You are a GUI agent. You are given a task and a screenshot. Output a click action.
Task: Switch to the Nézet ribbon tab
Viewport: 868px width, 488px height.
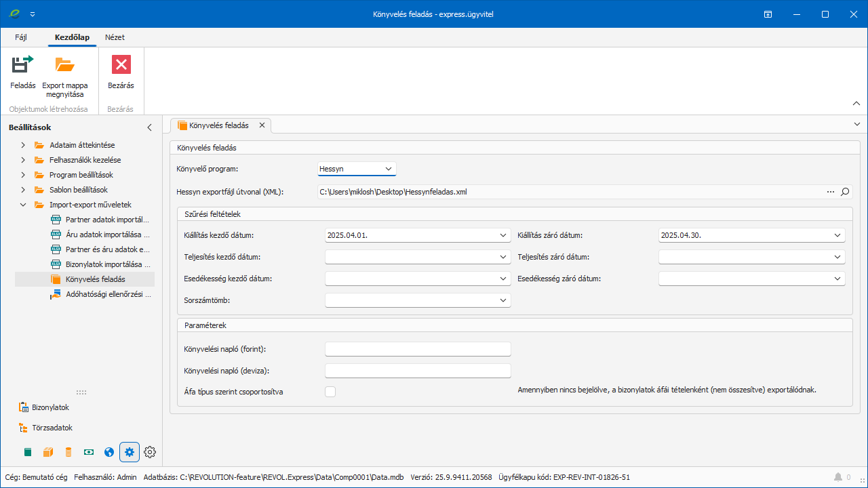pos(115,37)
